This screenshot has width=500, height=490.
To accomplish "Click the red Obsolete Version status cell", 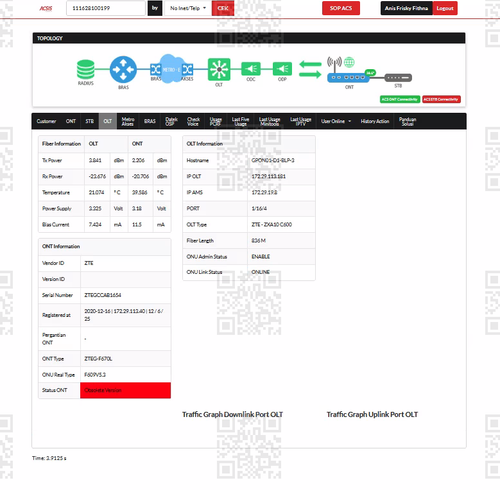I will click(126, 390).
